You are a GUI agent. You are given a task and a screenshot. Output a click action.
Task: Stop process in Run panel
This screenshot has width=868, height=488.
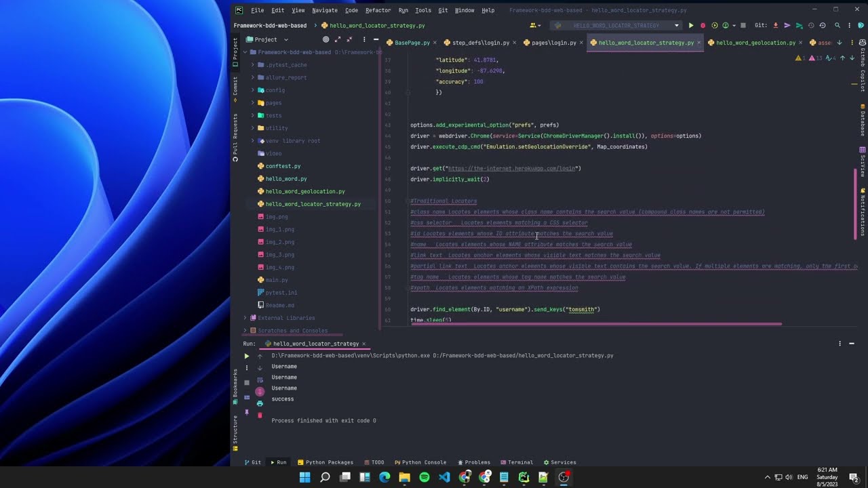247,382
